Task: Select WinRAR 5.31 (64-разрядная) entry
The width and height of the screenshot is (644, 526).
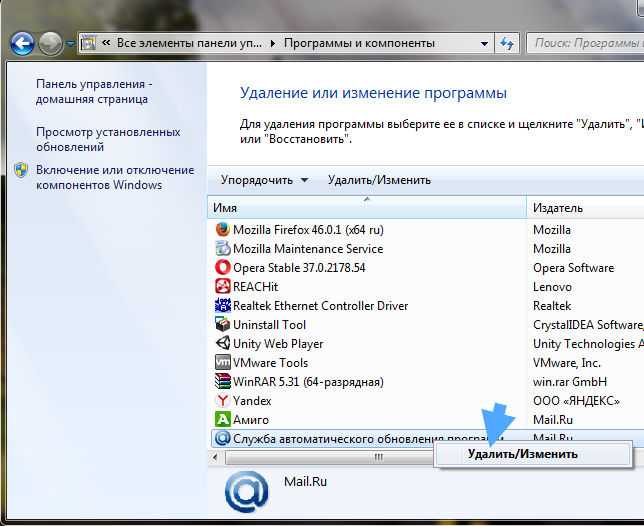Action: [308, 382]
